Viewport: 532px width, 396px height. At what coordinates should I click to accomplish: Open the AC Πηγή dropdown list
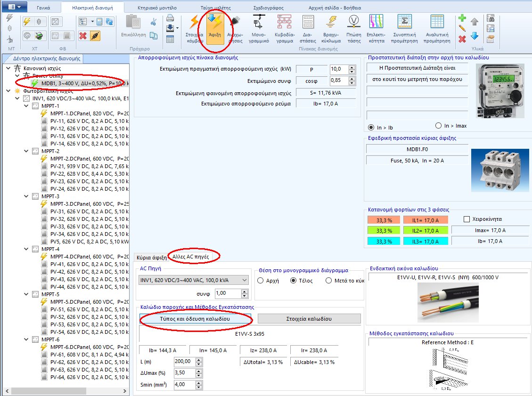245,280
